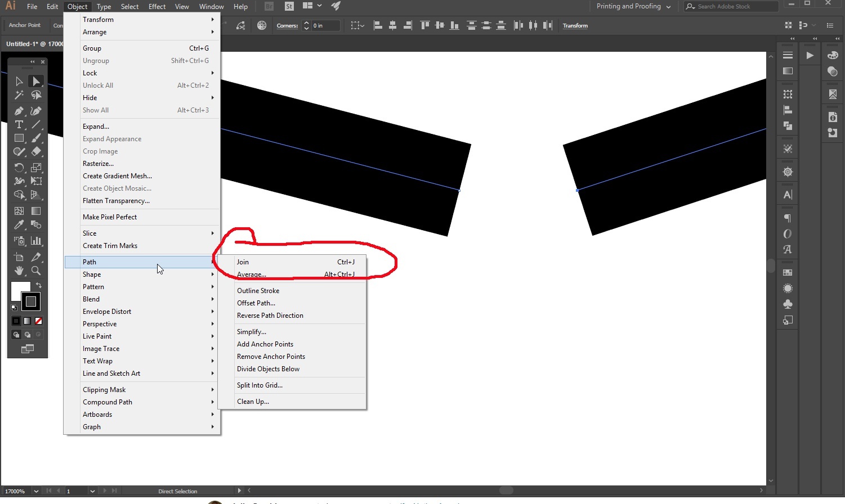
Task: Open the Effect menu
Action: click(157, 6)
